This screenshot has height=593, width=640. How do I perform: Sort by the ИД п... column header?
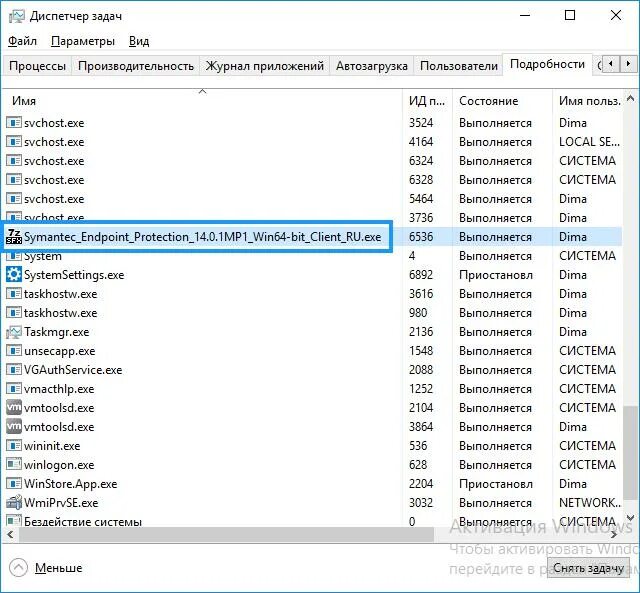(427, 101)
